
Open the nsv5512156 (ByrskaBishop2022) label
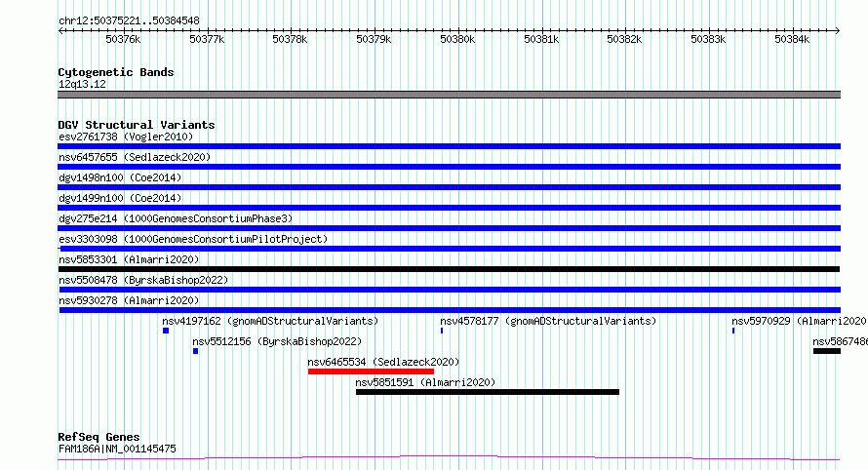pos(277,341)
